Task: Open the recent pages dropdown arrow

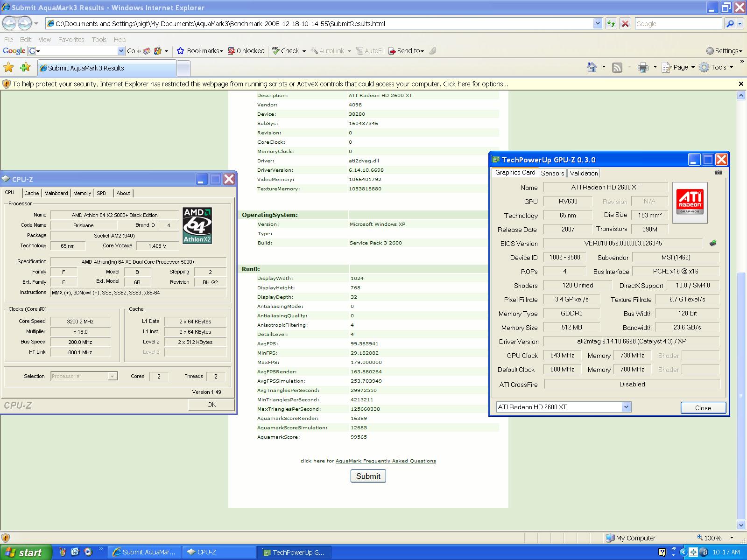Action: [x=36, y=23]
